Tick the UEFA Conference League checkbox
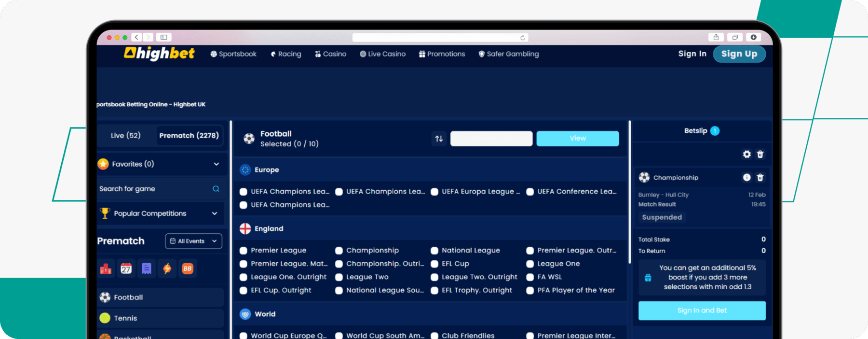 (530, 192)
